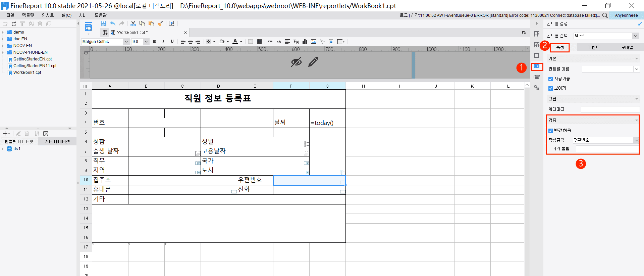Click the 에러 툴팁 input field

(x=607, y=148)
